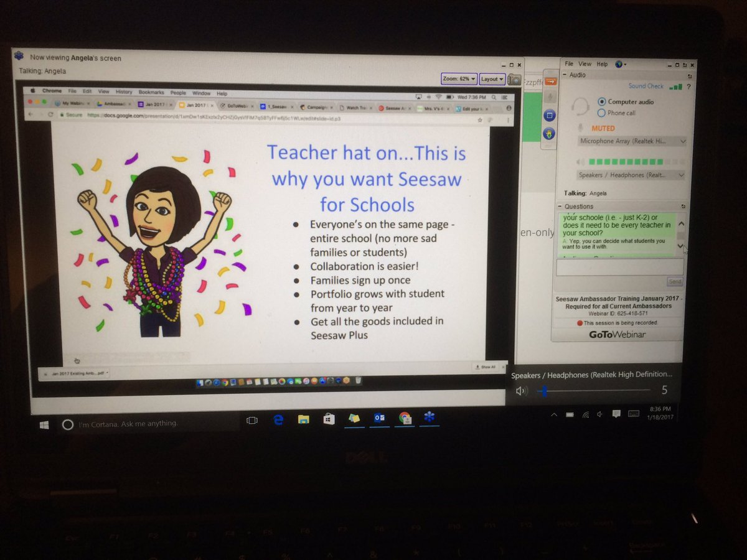
Task: Click the Sound Check link
Action: tap(646, 86)
